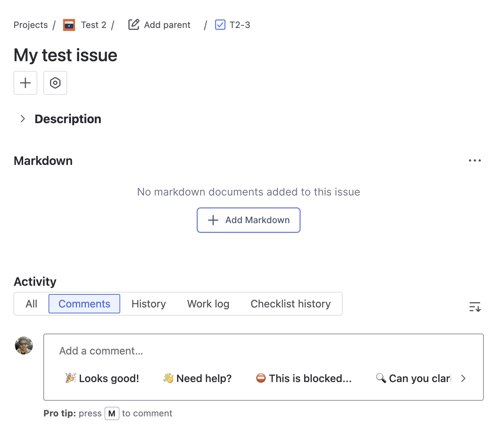Image resolution: width=504 pixels, height=444 pixels.
Task: Click the Add Markdown button
Action: click(249, 220)
